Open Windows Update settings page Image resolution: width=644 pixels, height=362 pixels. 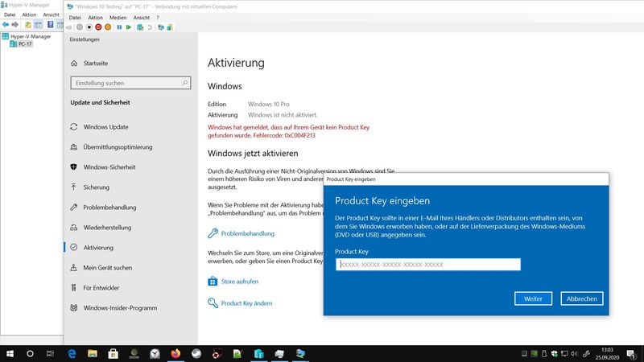(106, 127)
